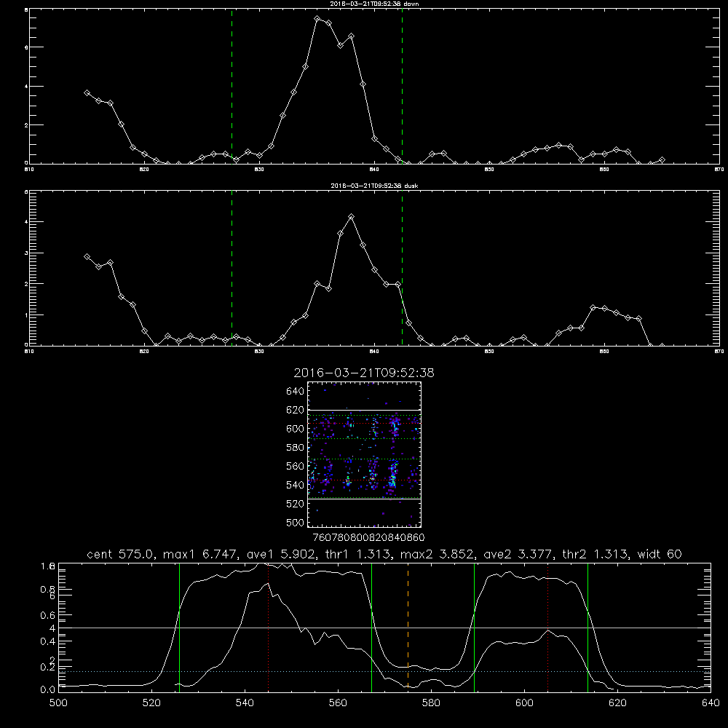
Task: Select the '500' label on the detector image y-axis
Action: coord(296,522)
